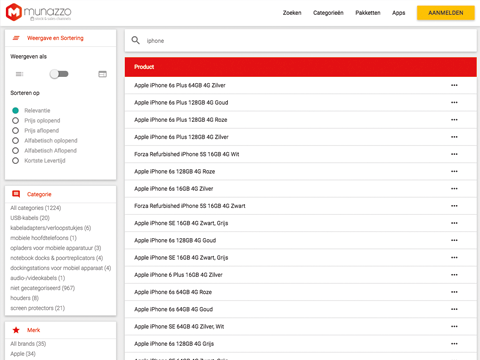Open Apple iPhone 6 Plus 16GB 4G Zilver
Screen dimensions: 480x360
[x=178, y=275]
